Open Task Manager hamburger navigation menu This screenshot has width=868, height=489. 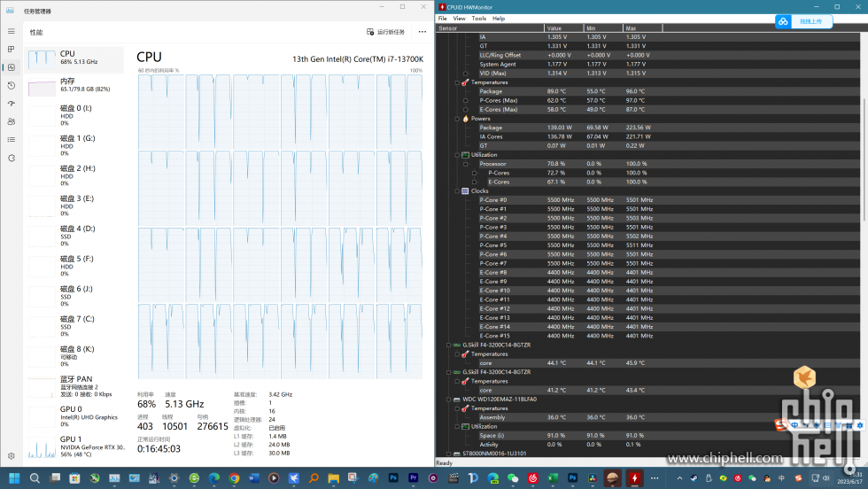tap(11, 32)
